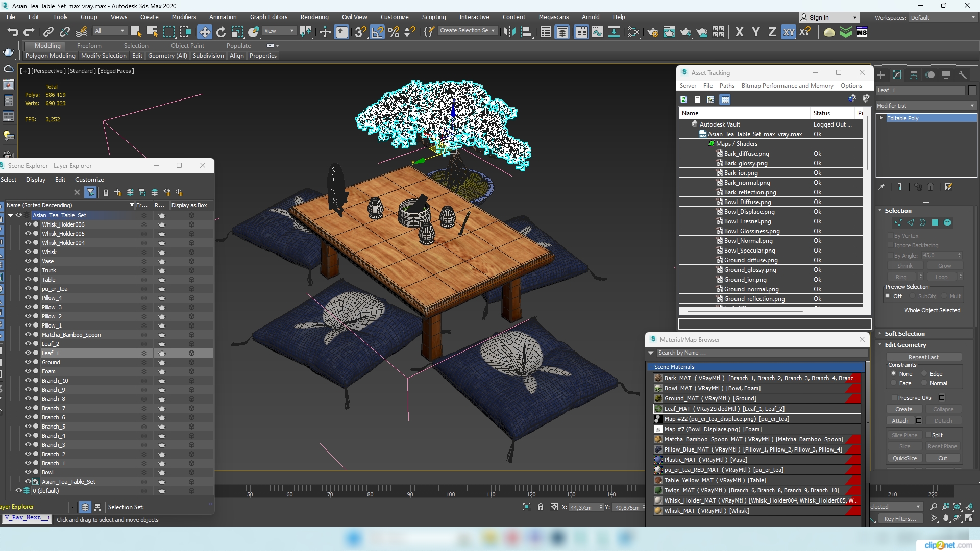Select Vertex sub-object level icon
This screenshot has width=980, height=551.
click(898, 222)
